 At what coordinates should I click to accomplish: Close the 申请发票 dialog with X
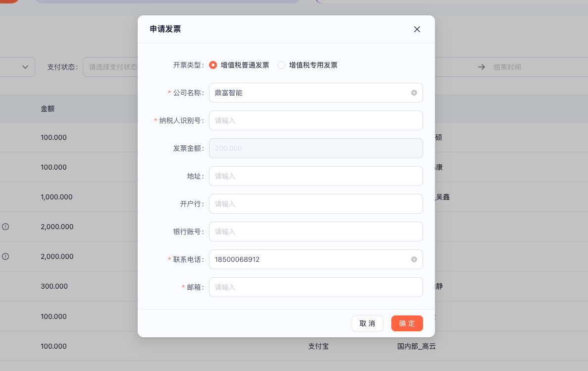click(417, 29)
